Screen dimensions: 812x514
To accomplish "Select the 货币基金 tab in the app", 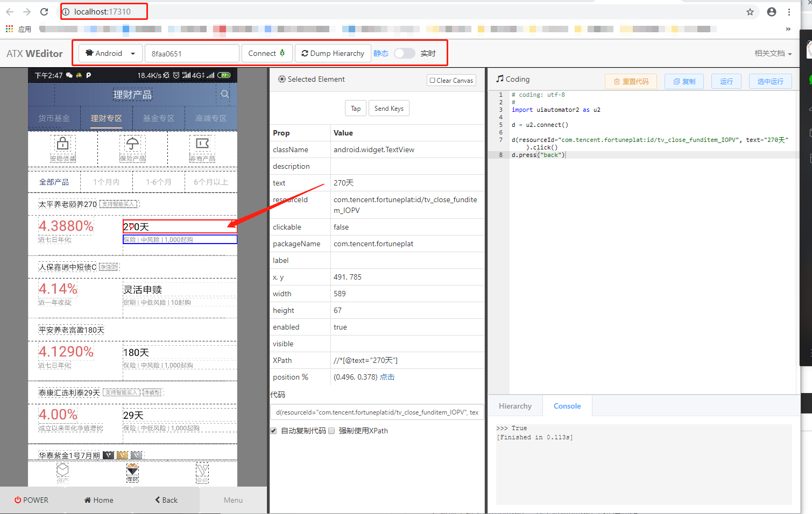I will (53, 118).
